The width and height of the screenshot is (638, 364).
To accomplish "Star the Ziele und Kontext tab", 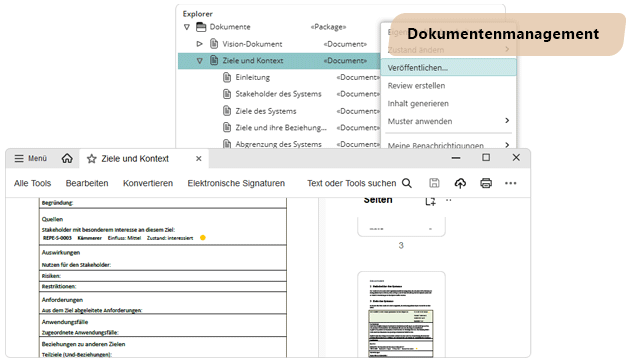I will (92, 159).
